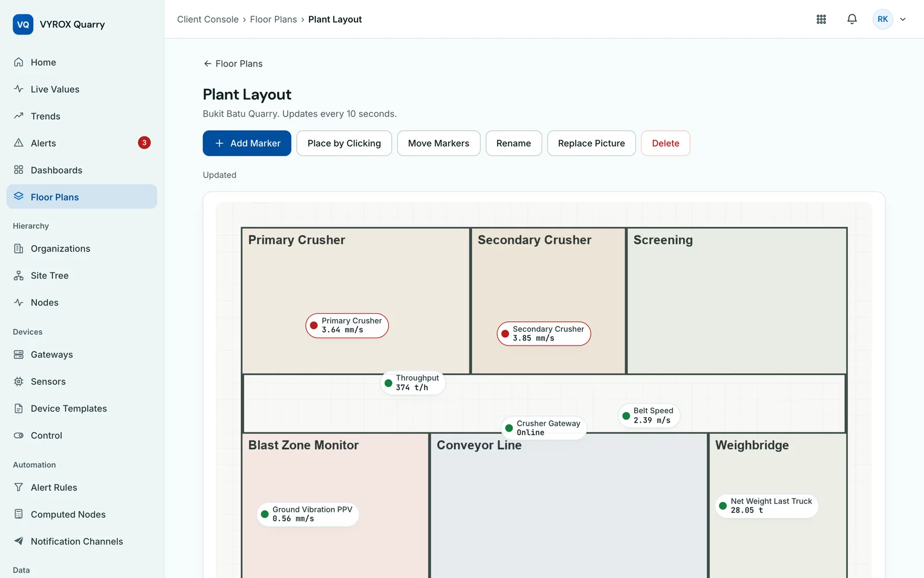Click the Site Tree hierarchy icon
Viewport: 924px width, 578px height.
18,276
